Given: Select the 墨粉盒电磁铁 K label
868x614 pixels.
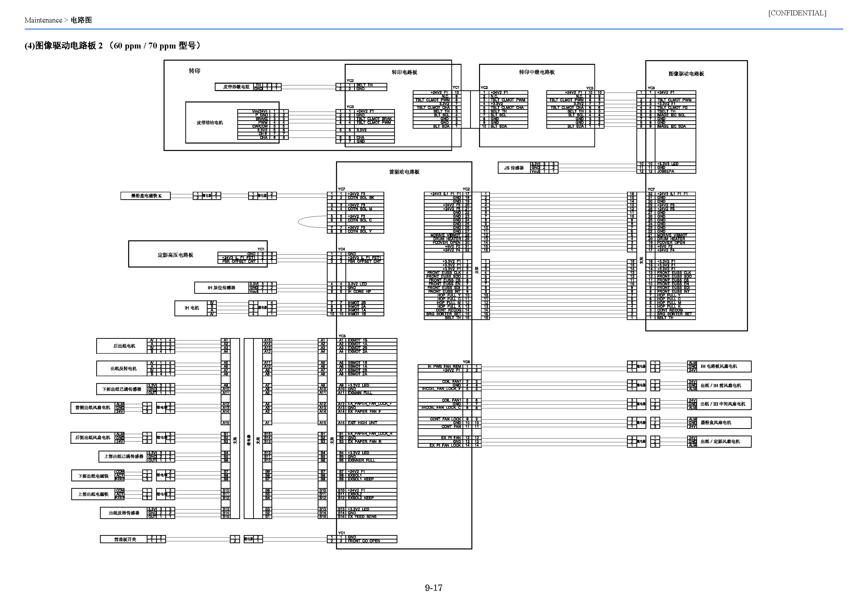Looking at the screenshot, I should click(146, 196).
